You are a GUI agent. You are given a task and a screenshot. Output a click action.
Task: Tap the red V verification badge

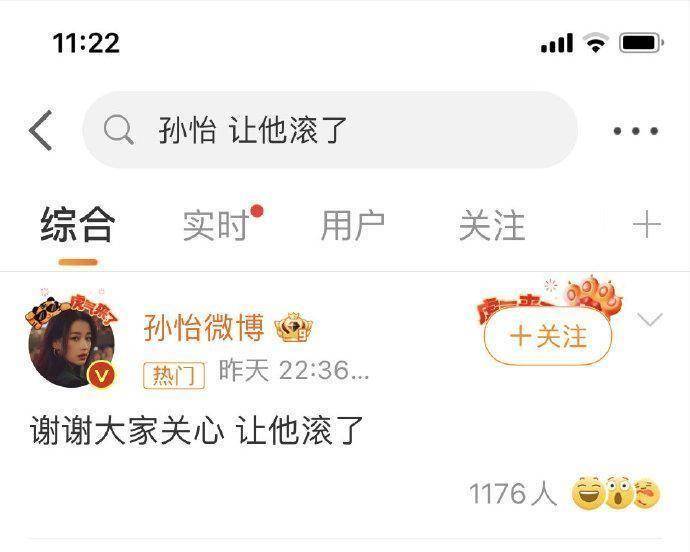101,375
